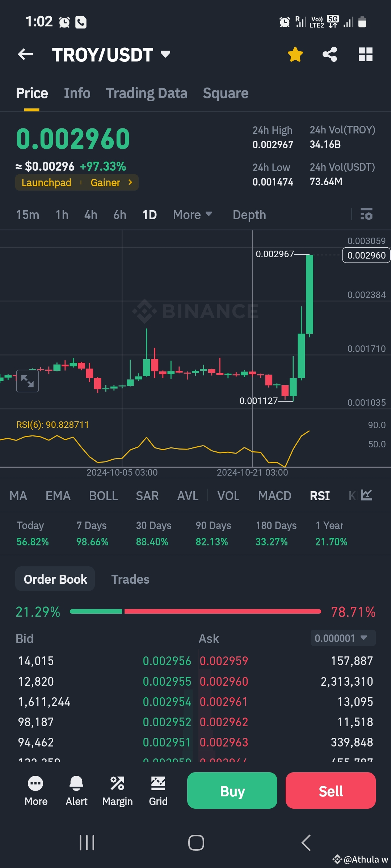Viewport: 391px width, 868px height.
Task: Tap the current price label 0.002960 on chart
Action: [366, 255]
